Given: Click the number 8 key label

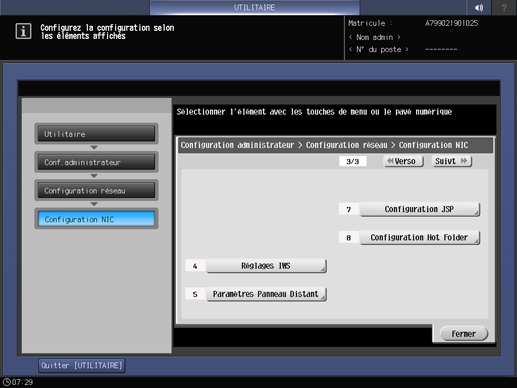Looking at the screenshot, I should [x=349, y=238].
